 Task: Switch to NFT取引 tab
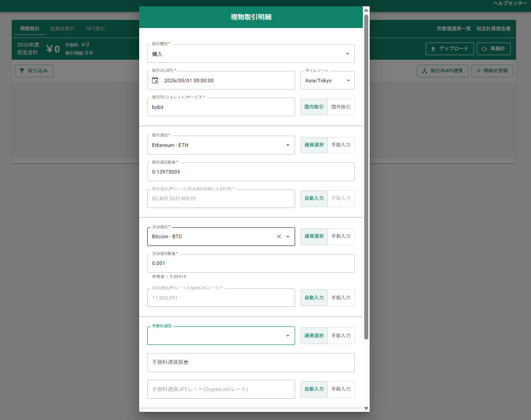[95, 29]
